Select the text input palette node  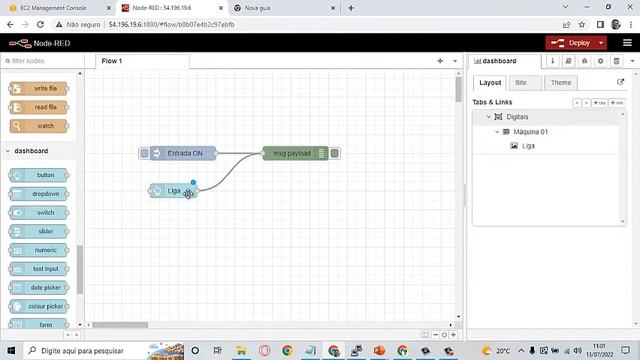pos(38,269)
